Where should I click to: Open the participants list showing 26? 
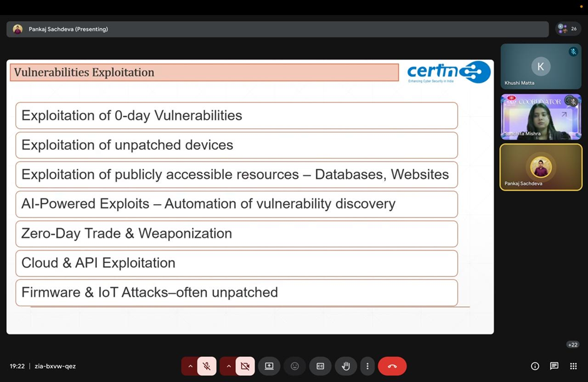pyautogui.click(x=567, y=29)
